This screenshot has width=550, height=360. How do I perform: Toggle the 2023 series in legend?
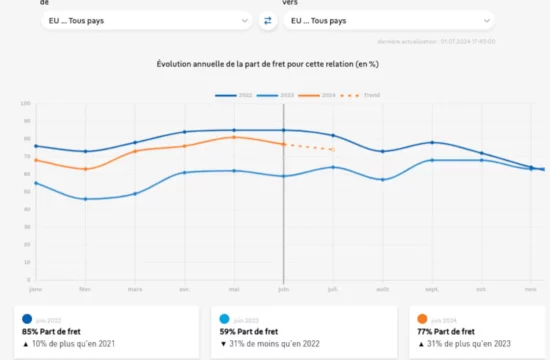coord(275,95)
